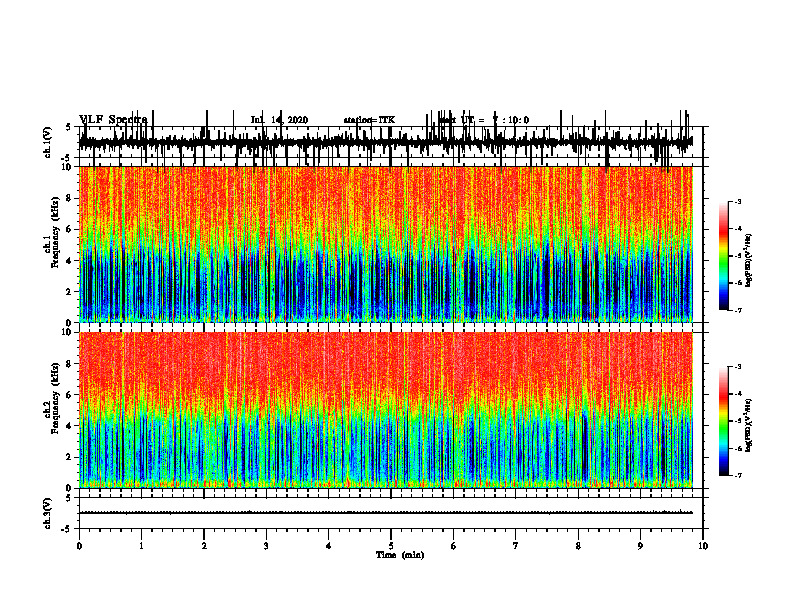This screenshot has height=612, width=792.
Task: Click time axis tick label "8"
Action: click(578, 546)
